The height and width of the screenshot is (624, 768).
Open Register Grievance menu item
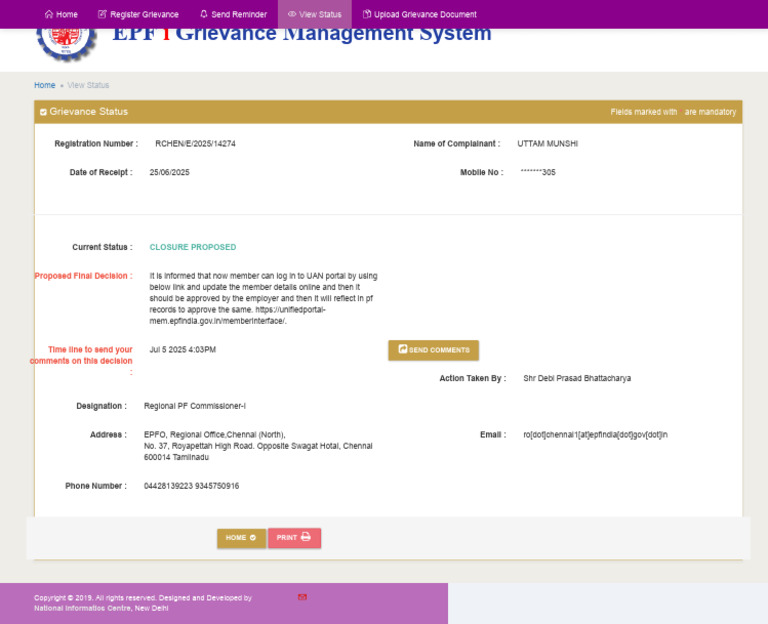coord(138,14)
